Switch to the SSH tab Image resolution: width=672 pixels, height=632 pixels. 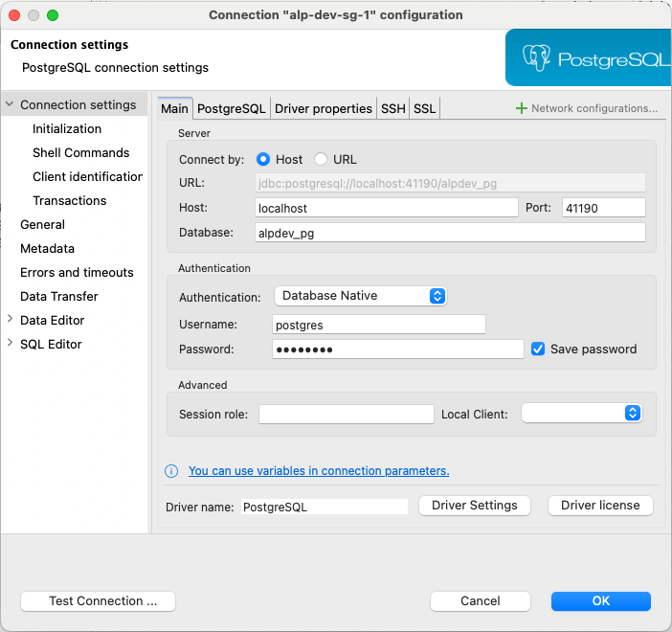(392, 108)
